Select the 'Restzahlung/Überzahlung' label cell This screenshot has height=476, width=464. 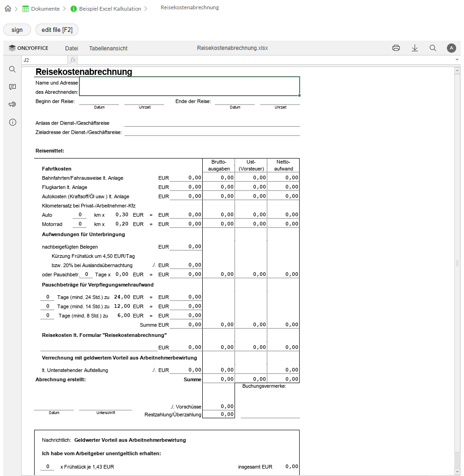coord(173,415)
